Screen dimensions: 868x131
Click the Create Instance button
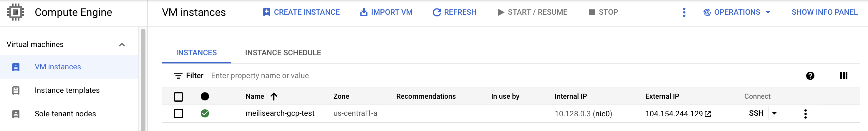click(301, 12)
